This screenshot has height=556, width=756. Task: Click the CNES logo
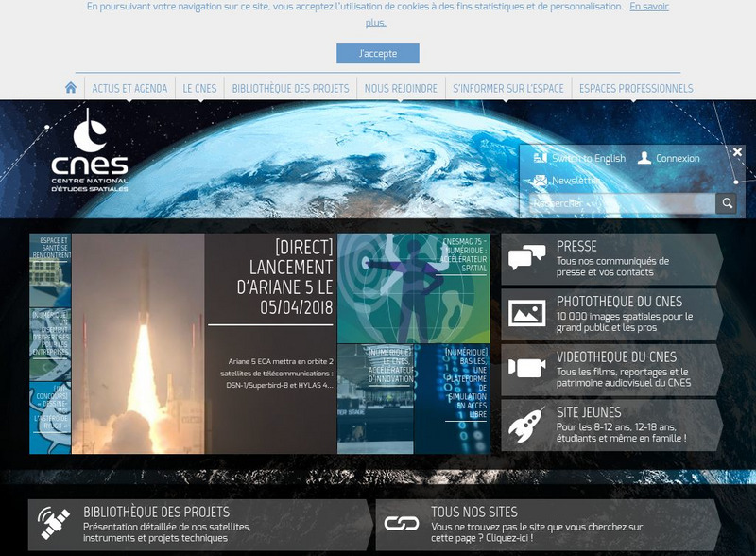pyautogui.click(x=90, y=150)
